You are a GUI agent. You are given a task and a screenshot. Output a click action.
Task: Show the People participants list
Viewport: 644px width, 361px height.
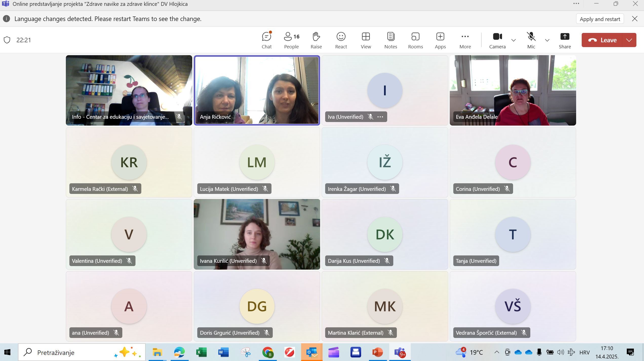click(291, 40)
